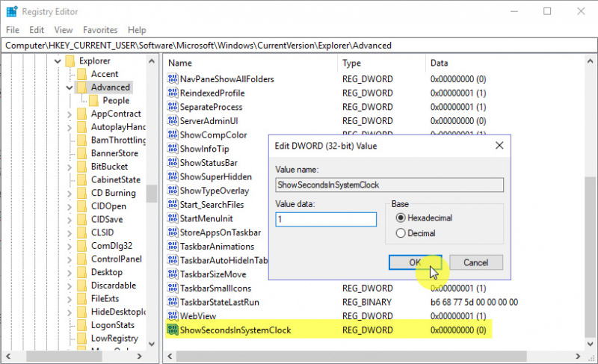Collapse the Explorer tree node
The image size is (598, 364).
tap(58, 61)
